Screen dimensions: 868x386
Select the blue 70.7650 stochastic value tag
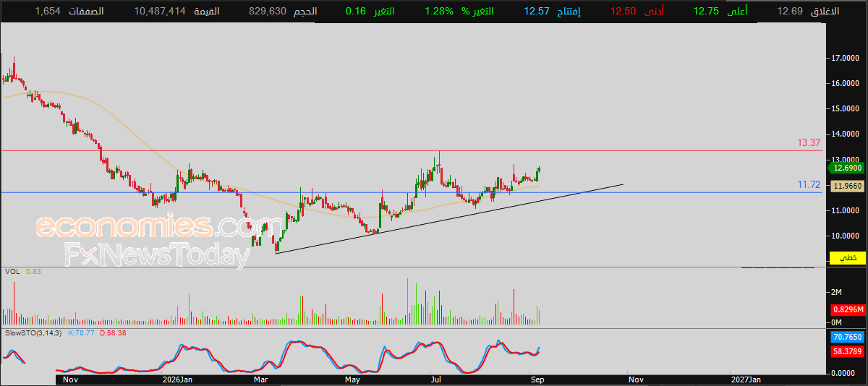[847, 338]
